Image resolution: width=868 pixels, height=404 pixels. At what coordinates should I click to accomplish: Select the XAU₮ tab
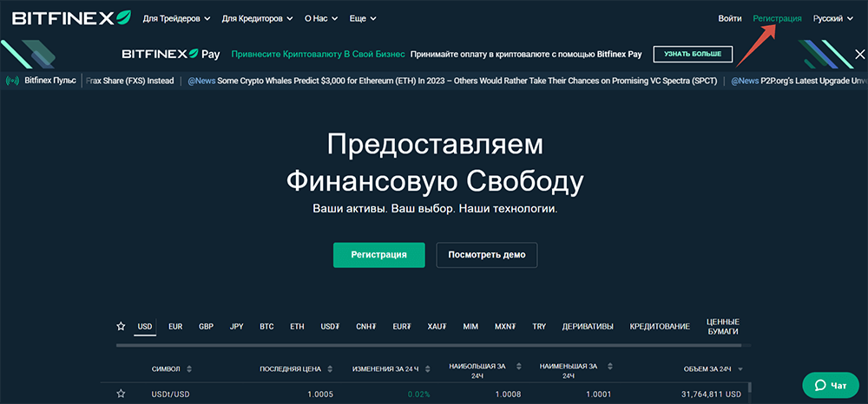click(x=437, y=327)
